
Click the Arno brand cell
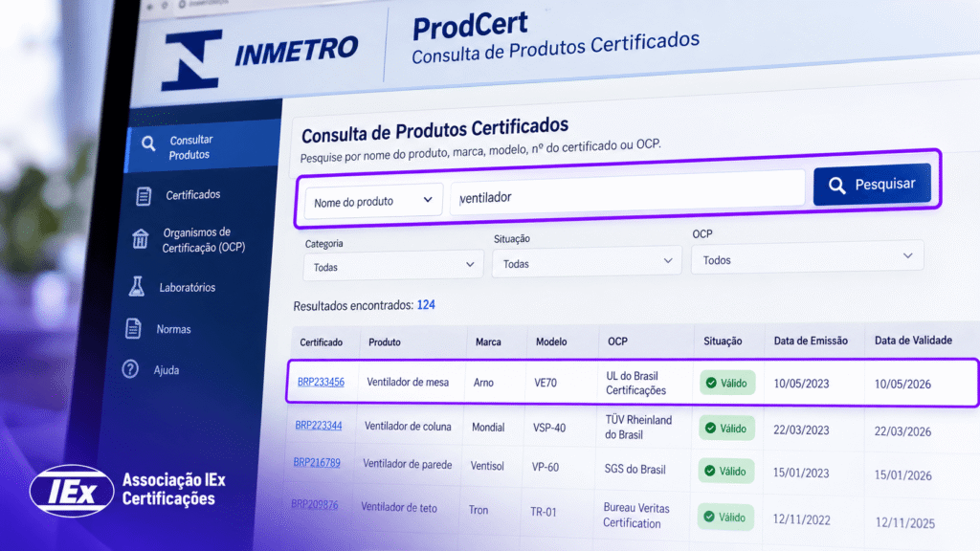coord(483,383)
